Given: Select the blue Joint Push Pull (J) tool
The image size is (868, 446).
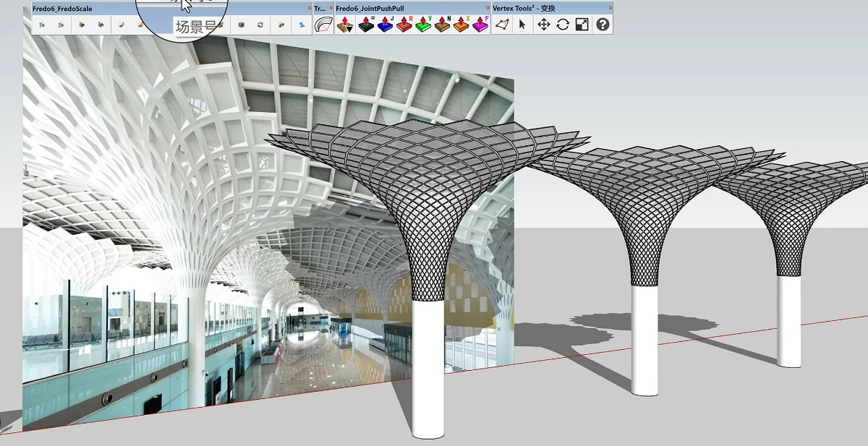Looking at the screenshot, I should [x=386, y=25].
